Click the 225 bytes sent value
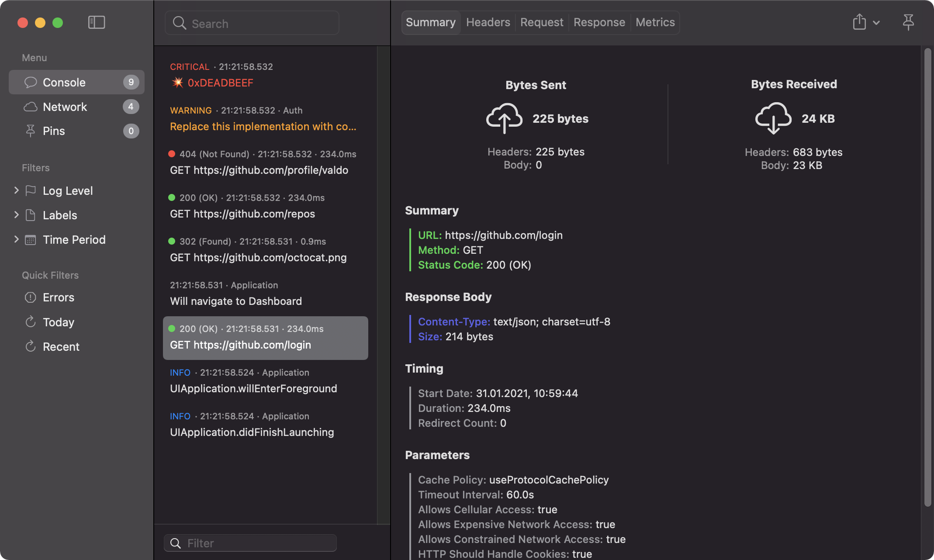934x560 pixels. click(560, 118)
